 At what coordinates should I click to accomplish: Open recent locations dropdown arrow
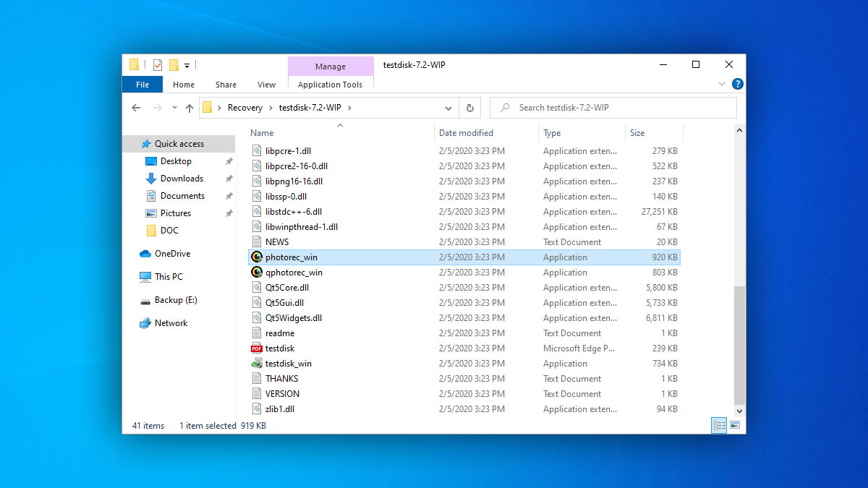(x=174, y=108)
